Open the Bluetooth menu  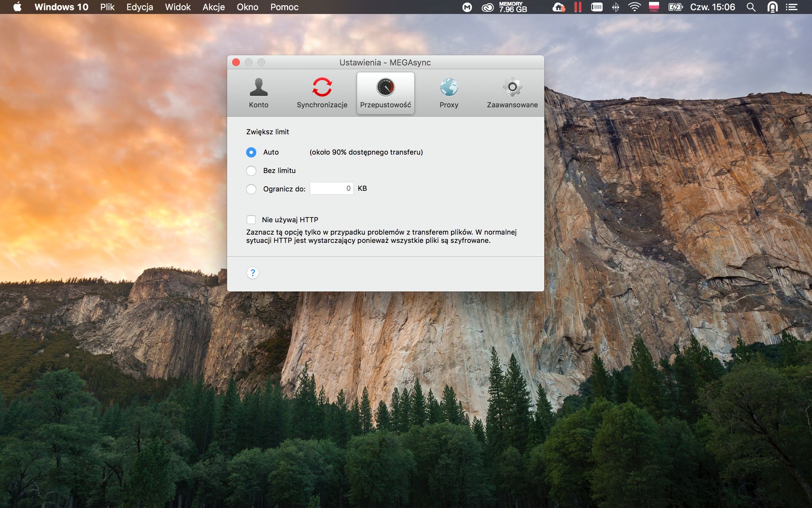coord(616,7)
